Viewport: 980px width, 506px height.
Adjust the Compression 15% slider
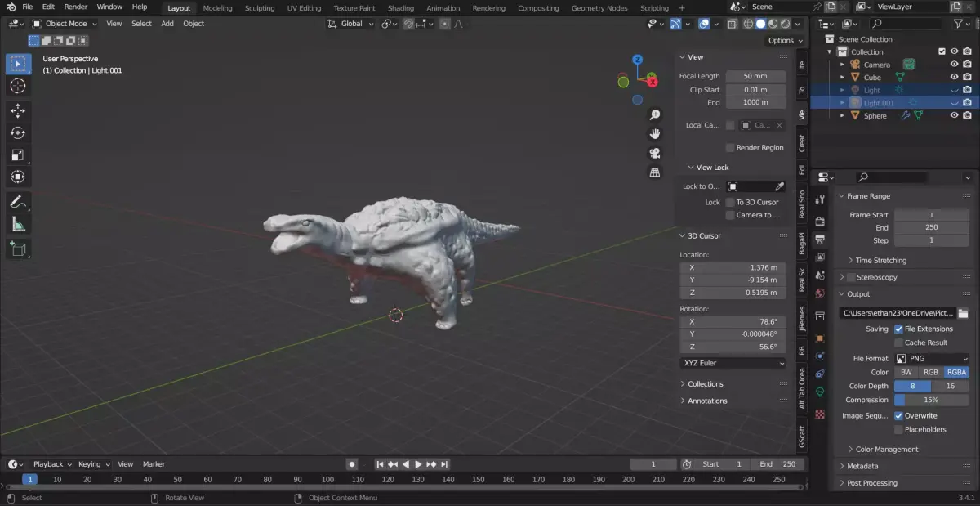click(932, 400)
